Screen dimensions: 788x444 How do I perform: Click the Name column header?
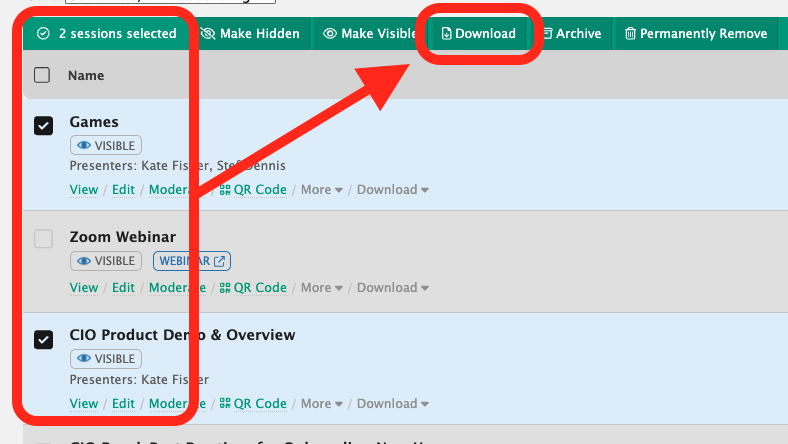(86, 75)
